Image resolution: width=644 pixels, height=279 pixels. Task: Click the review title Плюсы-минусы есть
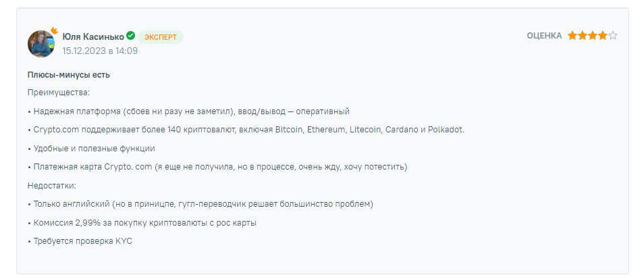pyautogui.click(x=69, y=75)
